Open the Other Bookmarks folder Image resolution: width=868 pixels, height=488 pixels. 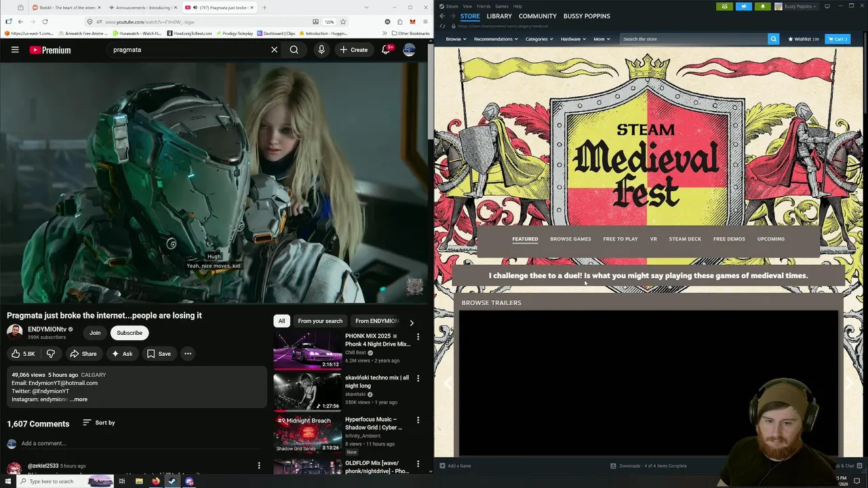coord(410,33)
